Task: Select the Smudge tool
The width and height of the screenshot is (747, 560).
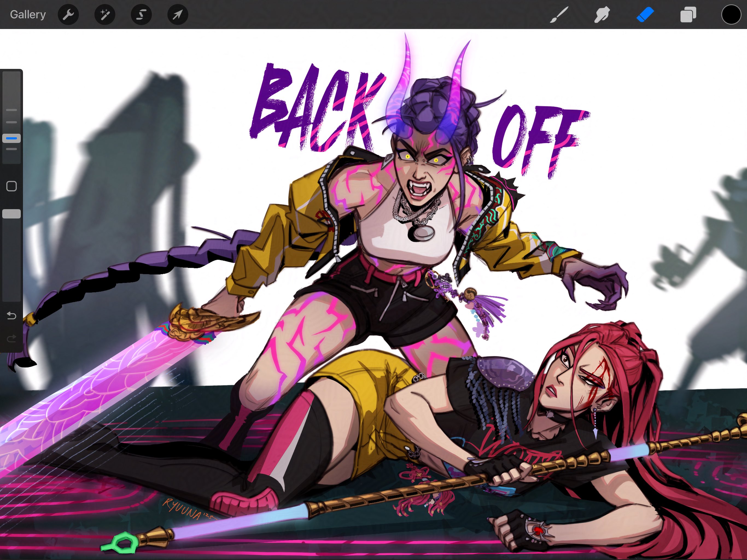Action: (602, 15)
